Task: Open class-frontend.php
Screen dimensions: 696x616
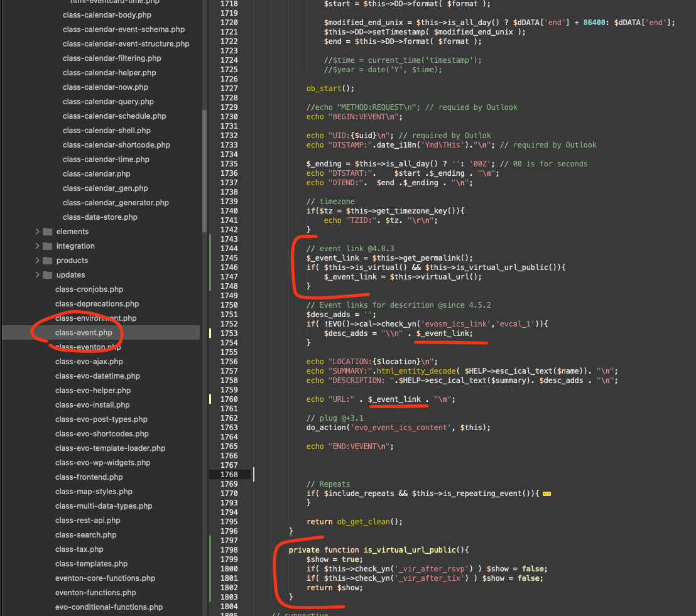Action: click(89, 477)
